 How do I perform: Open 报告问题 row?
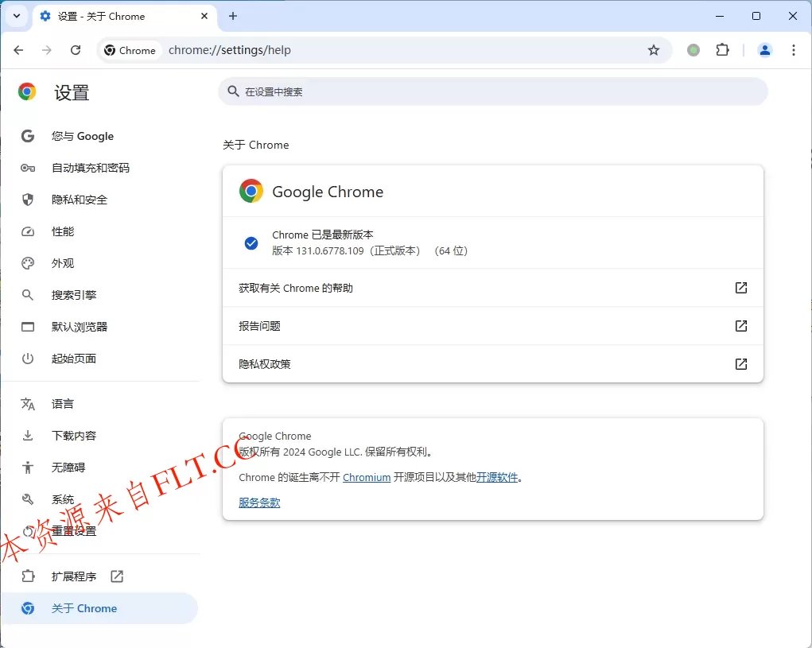pos(493,326)
